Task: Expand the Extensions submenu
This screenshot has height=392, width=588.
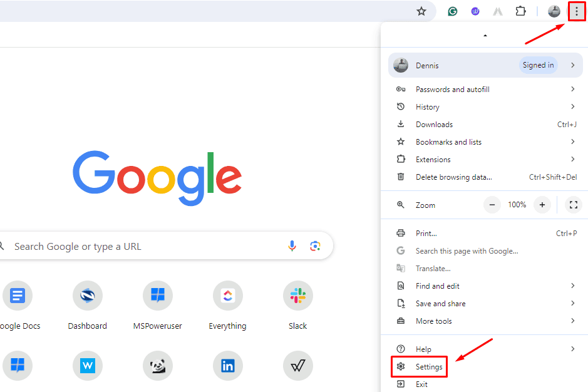Action: (485, 160)
